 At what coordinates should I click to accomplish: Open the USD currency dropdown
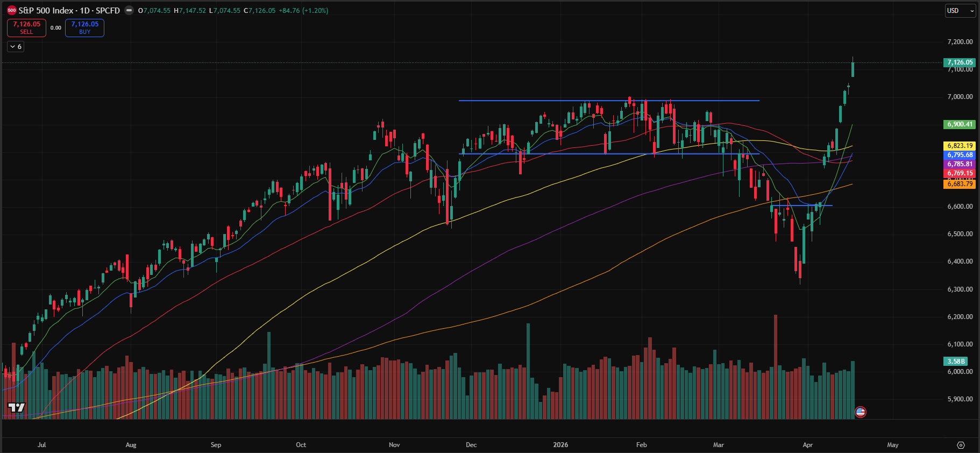(961, 11)
